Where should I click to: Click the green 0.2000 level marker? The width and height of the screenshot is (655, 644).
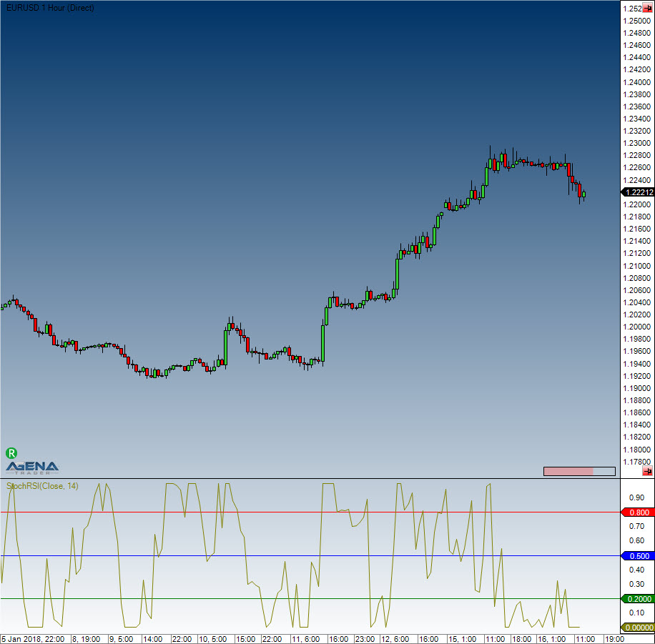point(636,599)
